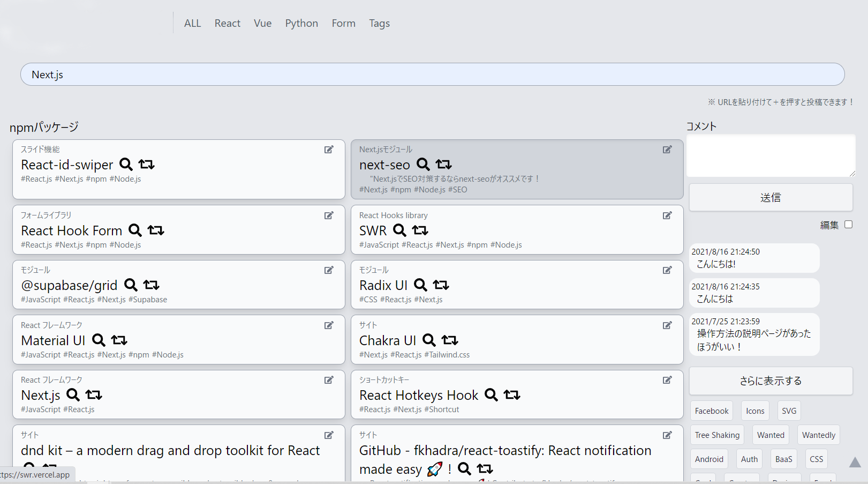Edit the React Hotkeys Hook card
Screen dimensions: 868x484
point(667,380)
